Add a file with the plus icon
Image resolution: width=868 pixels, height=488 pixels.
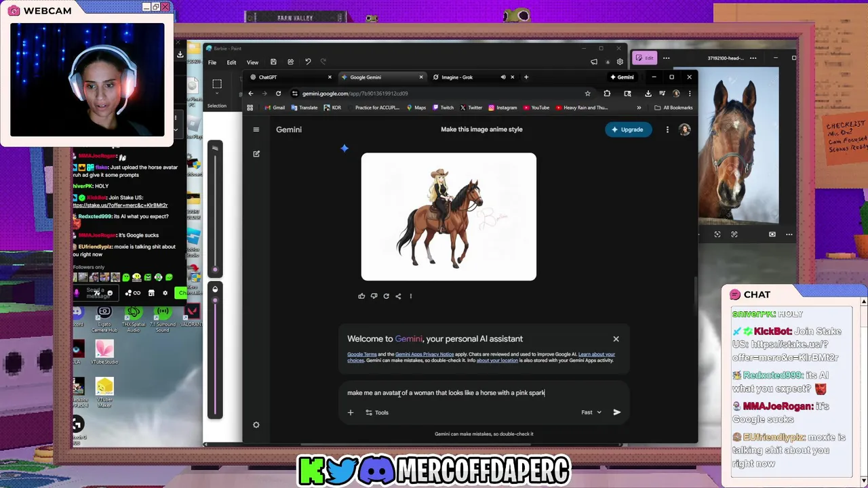tap(351, 412)
